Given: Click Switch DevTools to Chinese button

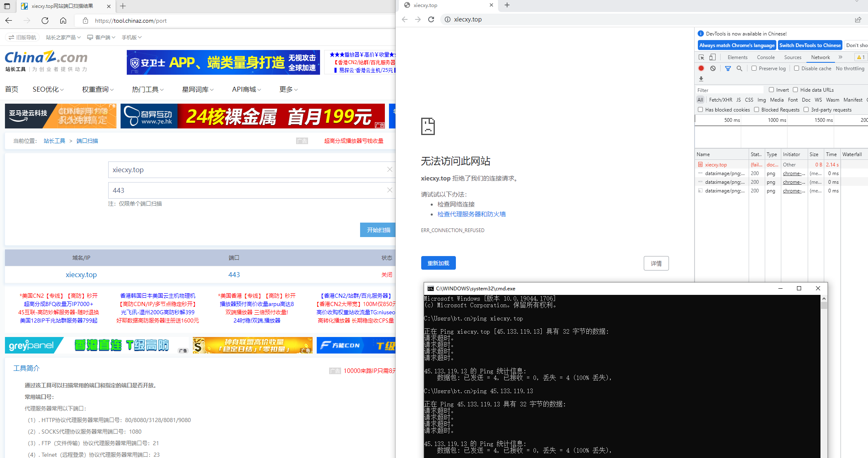Looking at the screenshot, I should pos(810,45).
